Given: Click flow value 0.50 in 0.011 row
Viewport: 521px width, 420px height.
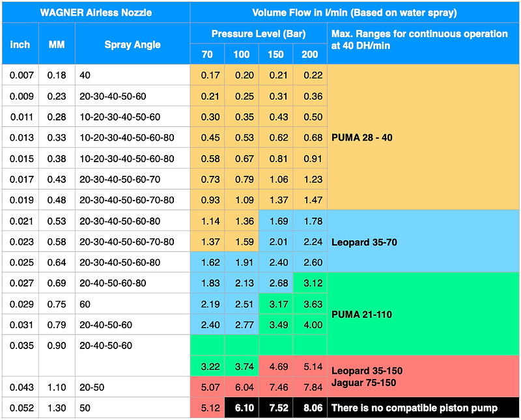Looking at the screenshot, I should 313,117.
